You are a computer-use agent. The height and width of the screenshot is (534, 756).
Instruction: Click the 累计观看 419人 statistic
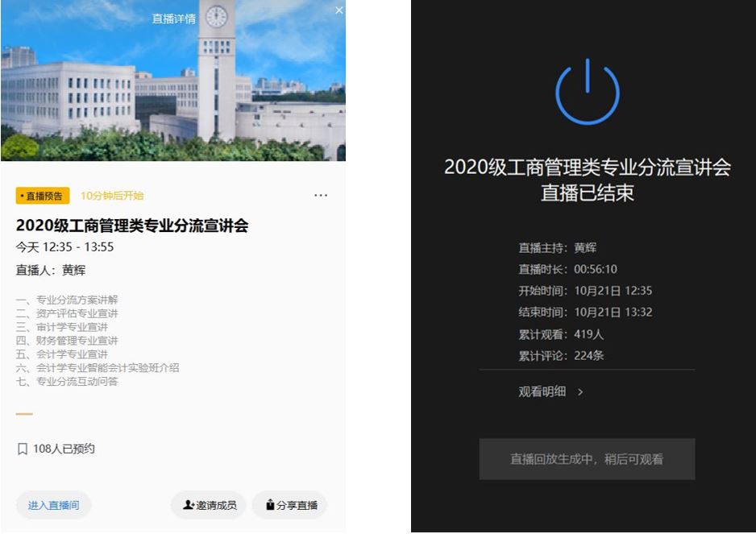561,333
